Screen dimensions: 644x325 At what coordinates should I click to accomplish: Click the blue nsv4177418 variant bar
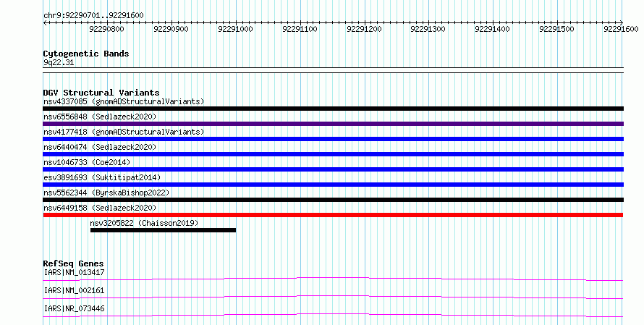click(333, 139)
